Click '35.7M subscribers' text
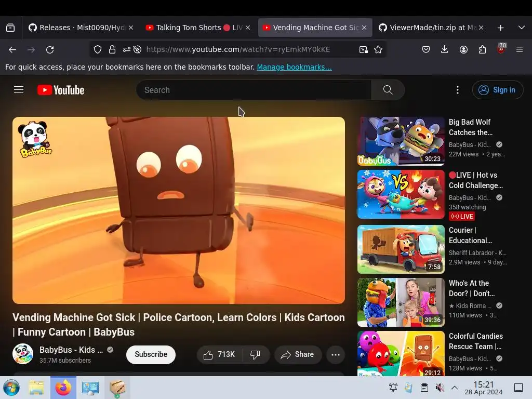 click(65, 361)
